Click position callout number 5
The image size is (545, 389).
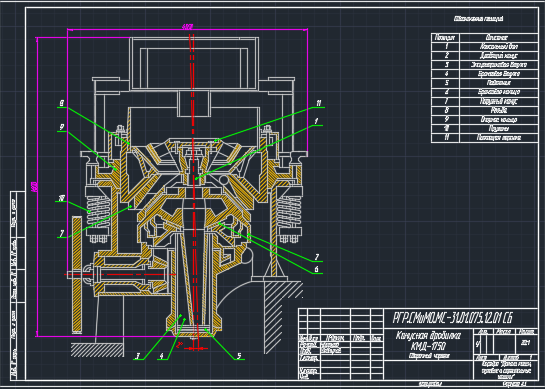pyautogui.click(x=239, y=356)
